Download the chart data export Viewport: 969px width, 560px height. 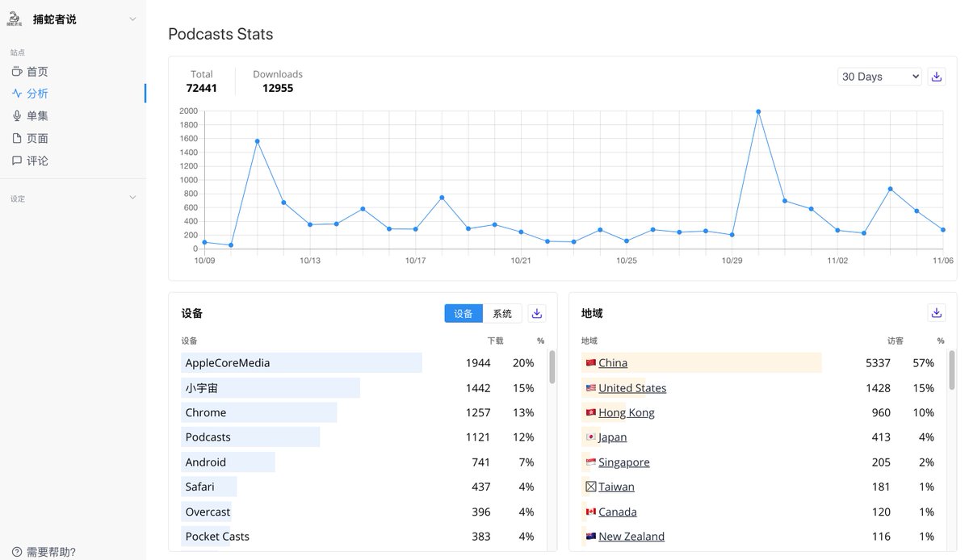tap(937, 77)
